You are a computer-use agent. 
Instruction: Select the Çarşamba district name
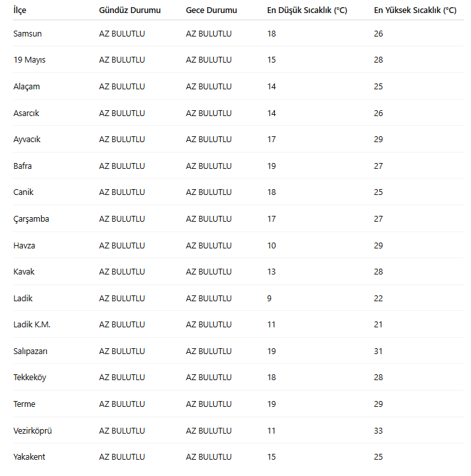coord(31,219)
